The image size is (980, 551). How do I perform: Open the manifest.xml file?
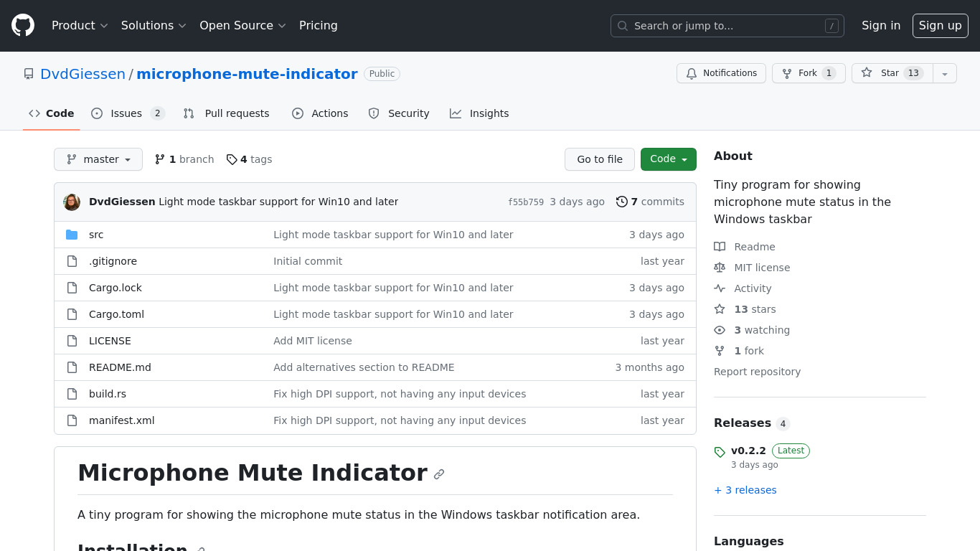click(x=122, y=420)
